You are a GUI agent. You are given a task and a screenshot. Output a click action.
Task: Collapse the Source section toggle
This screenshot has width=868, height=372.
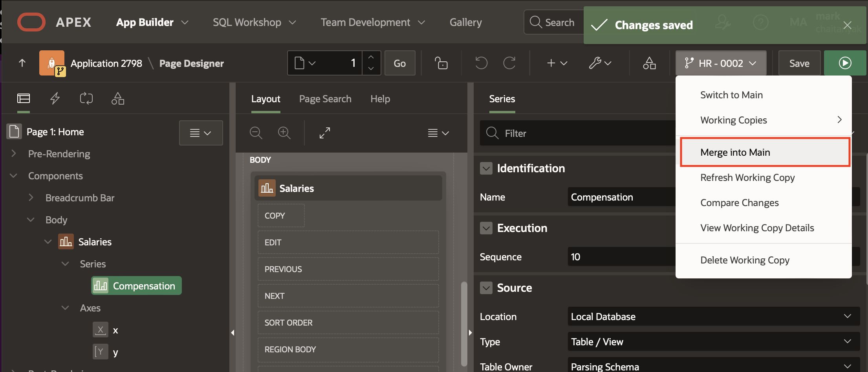coord(486,288)
